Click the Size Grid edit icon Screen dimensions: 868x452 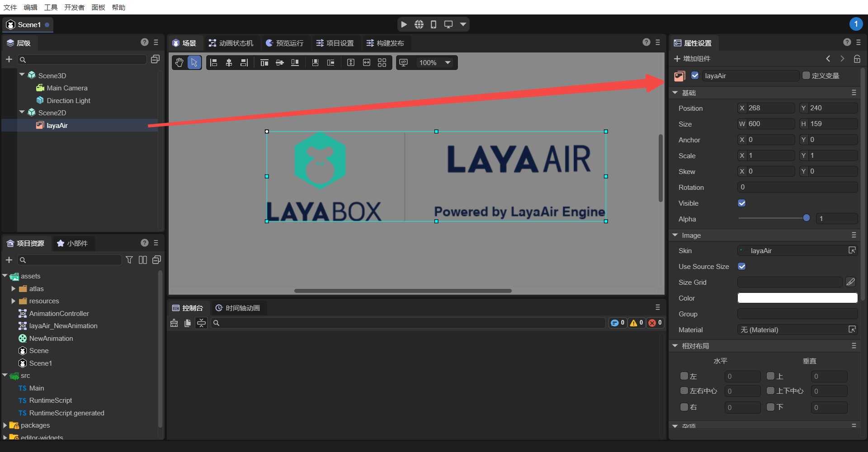coord(850,282)
